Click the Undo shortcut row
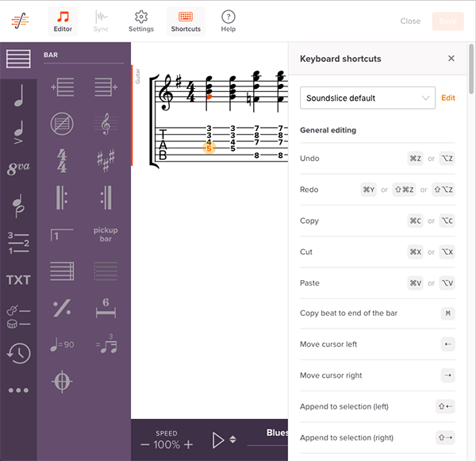The width and height of the screenshot is (476, 461). click(x=378, y=159)
